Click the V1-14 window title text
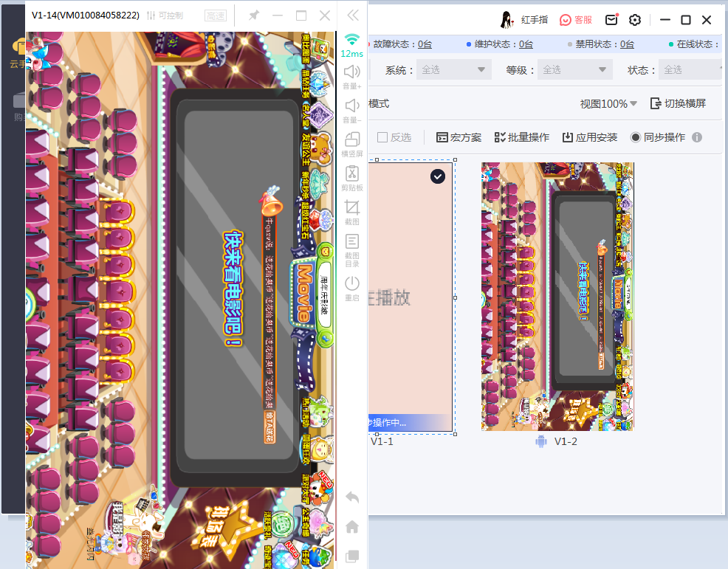 [86, 15]
